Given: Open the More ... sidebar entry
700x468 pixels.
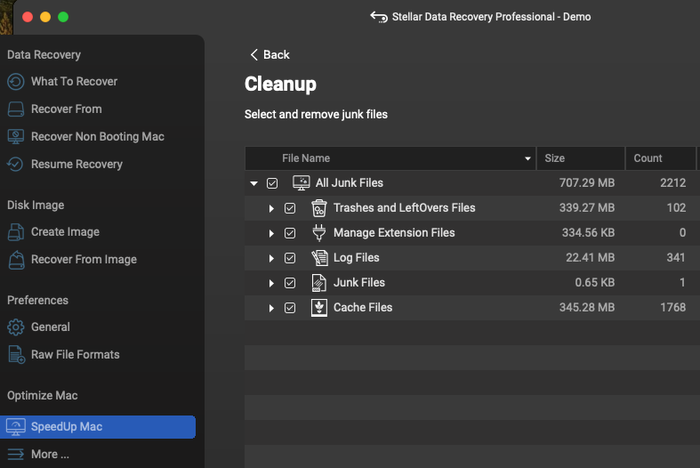Looking at the screenshot, I should tap(50, 454).
